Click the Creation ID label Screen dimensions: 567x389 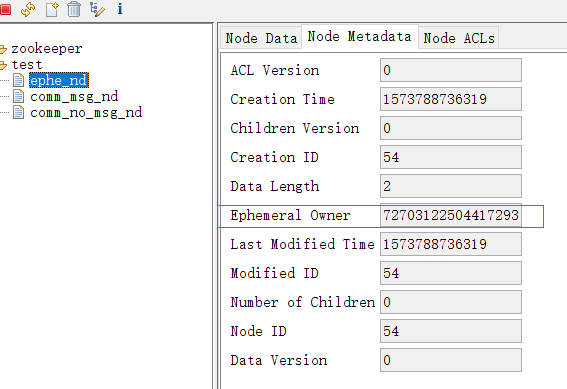(274, 157)
